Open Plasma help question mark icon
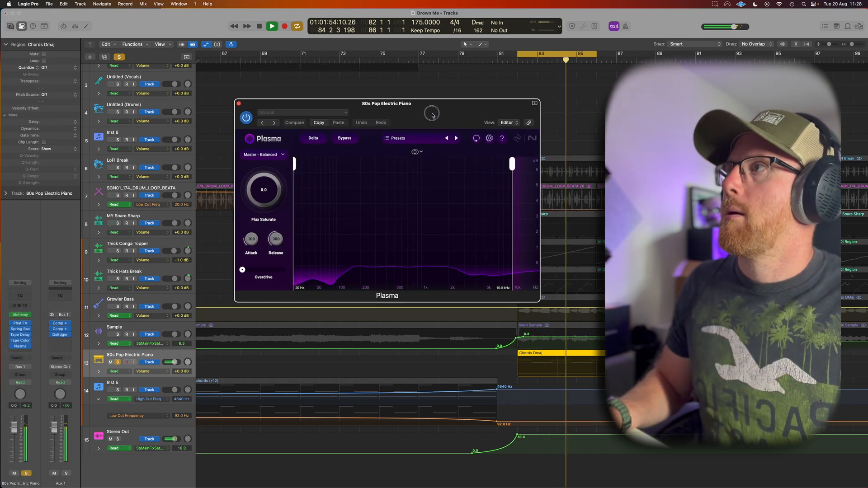The image size is (868, 488). click(x=502, y=138)
